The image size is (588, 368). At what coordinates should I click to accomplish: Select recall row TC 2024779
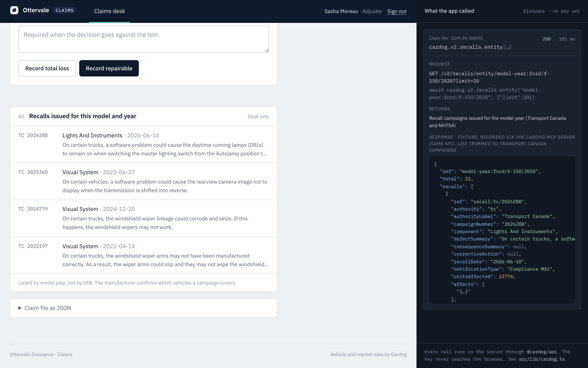[144, 218]
